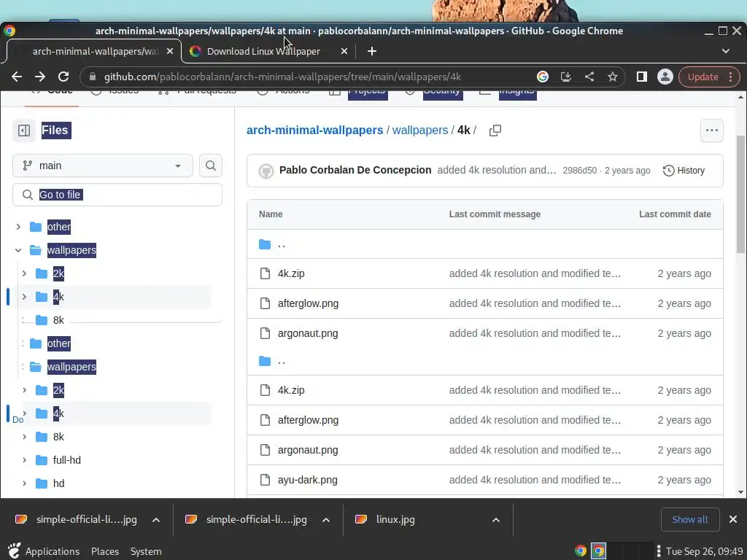Click the clock showing Tue Sep 26, 09:49
The height and width of the screenshot is (560, 747).
(x=704, y=551)
